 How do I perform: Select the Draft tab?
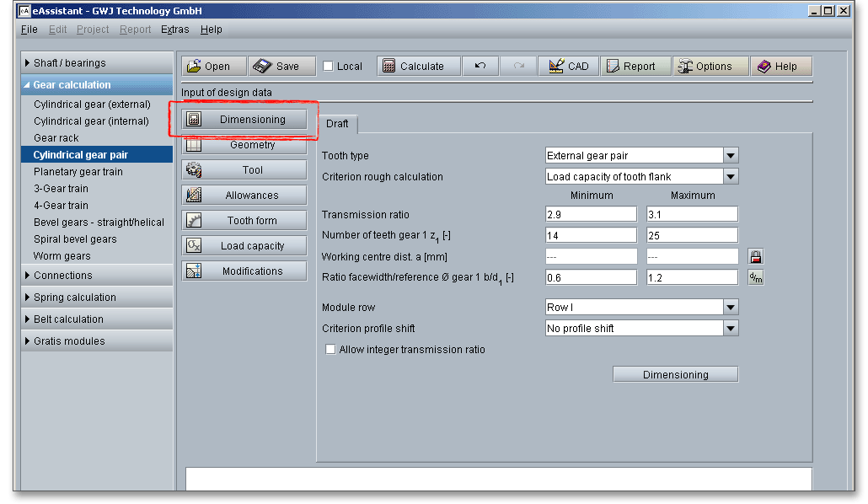337,124
